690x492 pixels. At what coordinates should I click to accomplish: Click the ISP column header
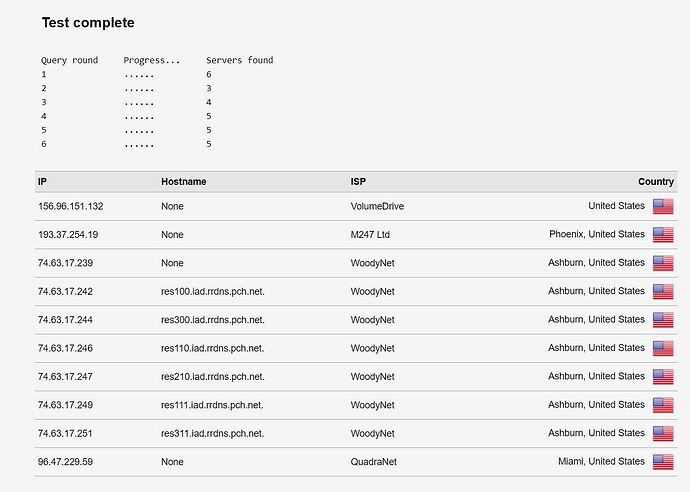click(358, 181)
